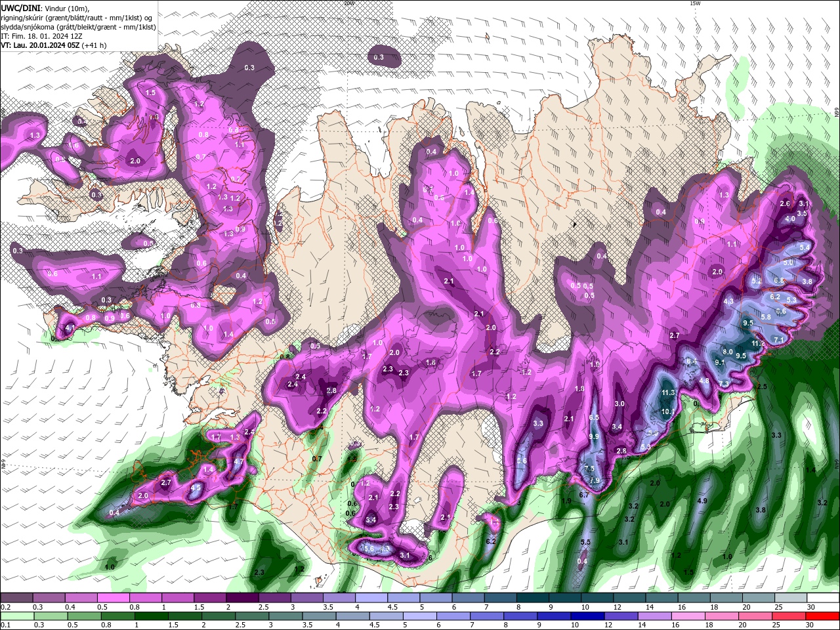Click the 7.3 value on the map

coord(724,383)
